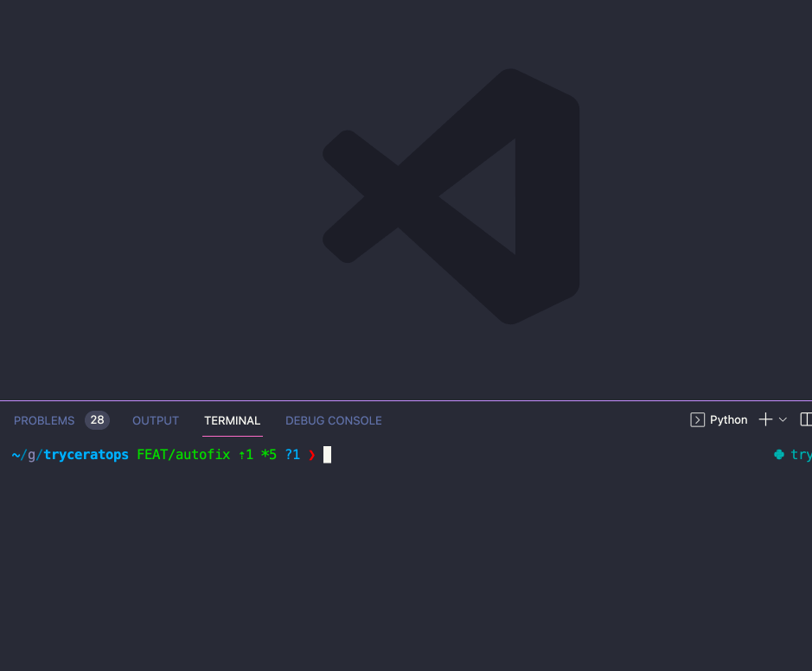Create a new terminal with plus icon

click(x=765, y=420)
